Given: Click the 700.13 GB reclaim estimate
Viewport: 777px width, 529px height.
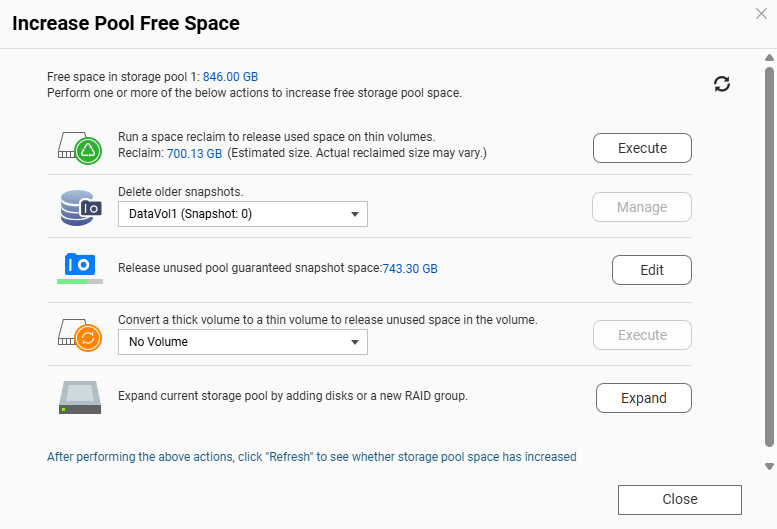Looking at the screenshot, I should [x=194, y=154].
